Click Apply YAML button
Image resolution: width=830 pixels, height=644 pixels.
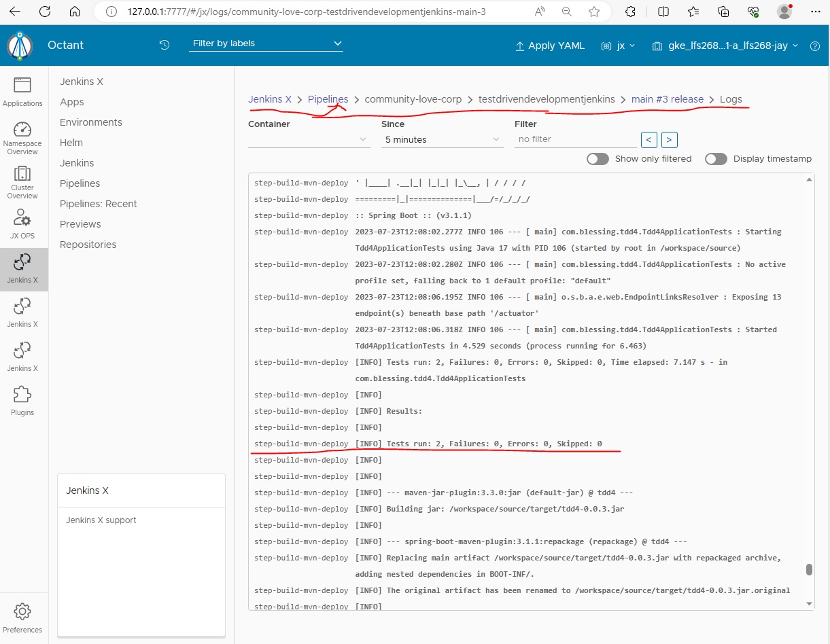tap(549, 46)
